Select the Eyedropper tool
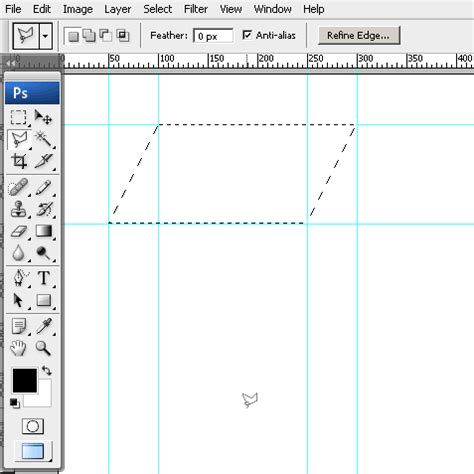This screenshot has height=474, width=474. click(x=43, y=326)
